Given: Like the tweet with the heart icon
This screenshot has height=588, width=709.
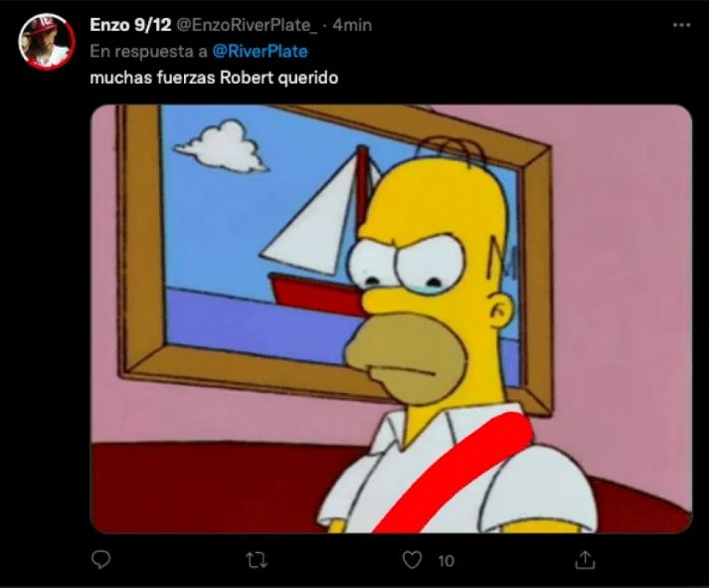Looking at the screenshot, I should [412, 560].
